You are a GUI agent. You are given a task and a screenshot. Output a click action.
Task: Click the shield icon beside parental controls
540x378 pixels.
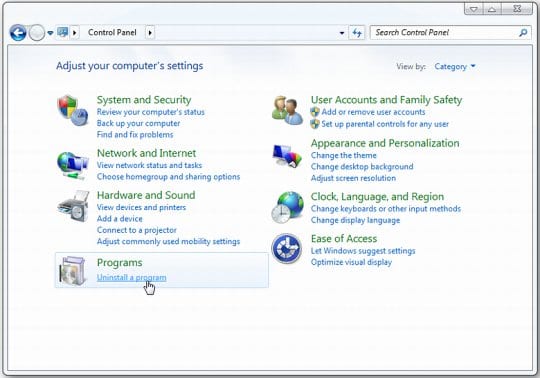click(x=315, y=124)
